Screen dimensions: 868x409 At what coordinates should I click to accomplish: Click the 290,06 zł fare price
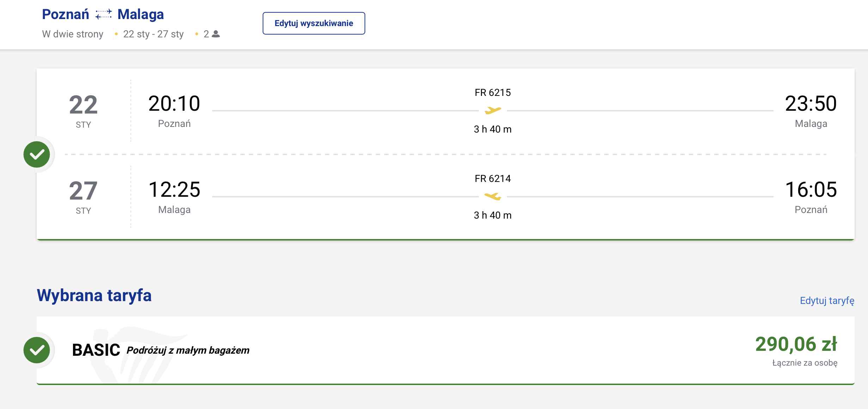coord(796,344)
